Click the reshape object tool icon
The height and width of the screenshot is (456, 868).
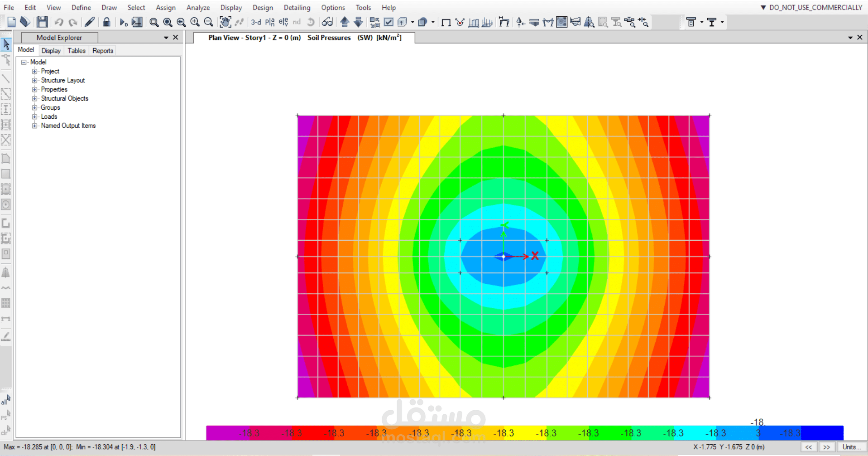pos(6,59)
